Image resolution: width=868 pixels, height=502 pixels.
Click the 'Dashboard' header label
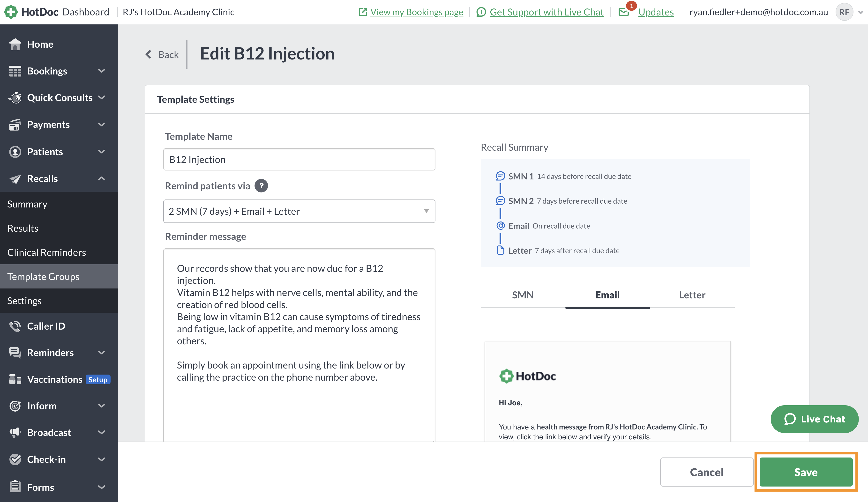(86, 12)
